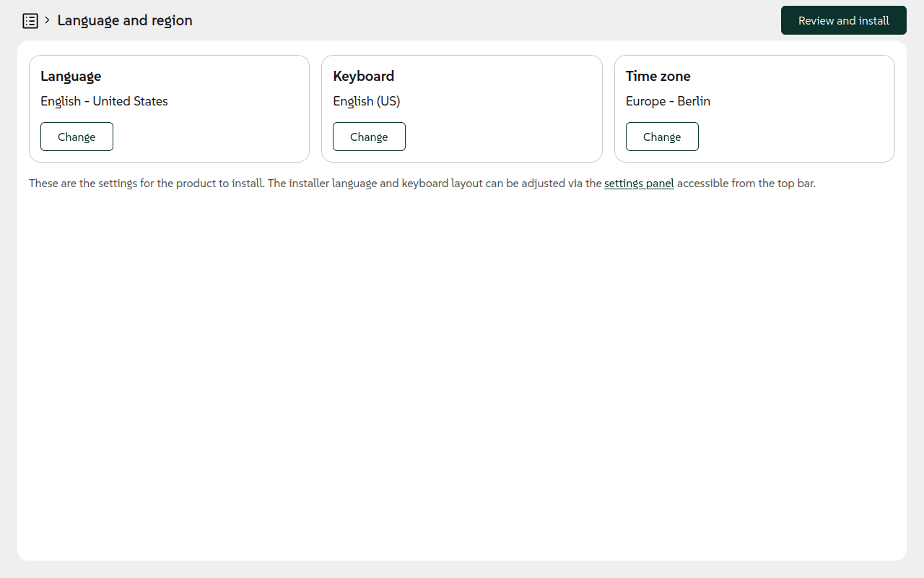Click the sidebar menu icon beside breadcrumb
Viewport: 924px width, 578px height.
(30, 20)
